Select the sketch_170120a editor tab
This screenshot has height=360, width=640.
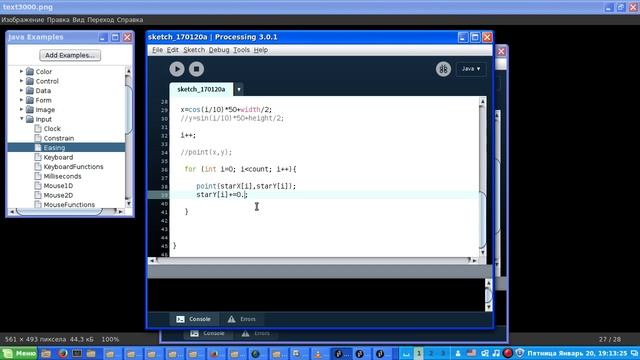pyautogui.click(x=201, y=89)
